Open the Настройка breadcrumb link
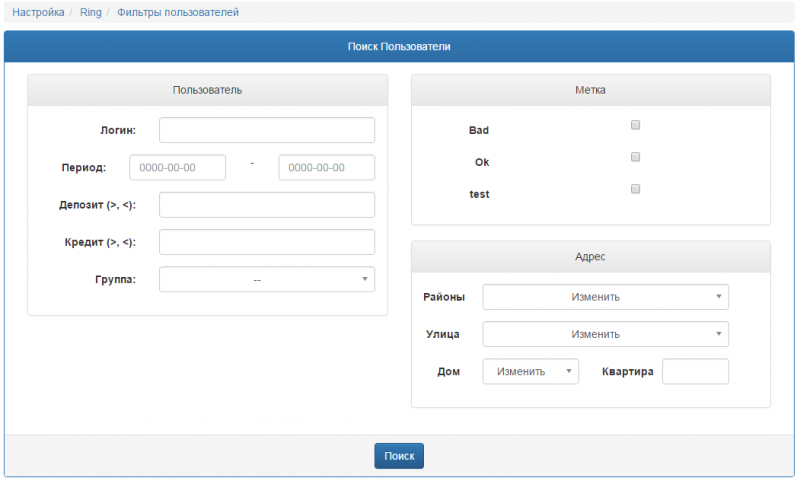Image resolution: width=800 pixels, height=481 pixels. tap(38, 13)
